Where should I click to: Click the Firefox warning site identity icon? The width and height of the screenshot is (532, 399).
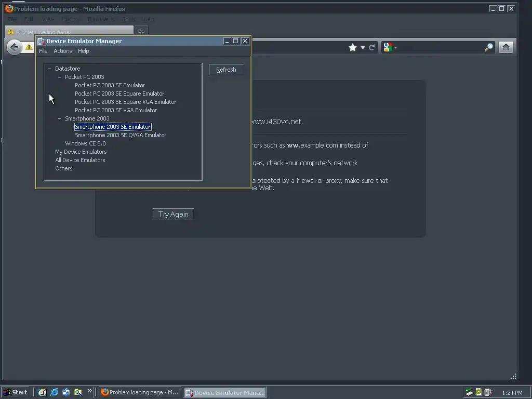pyautogui.click(x=29, y=47)
